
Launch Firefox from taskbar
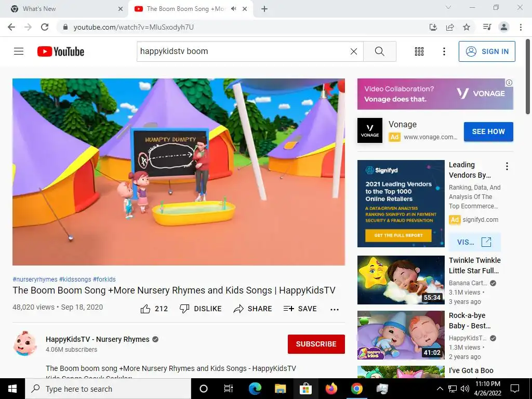[x=331, y=389]
